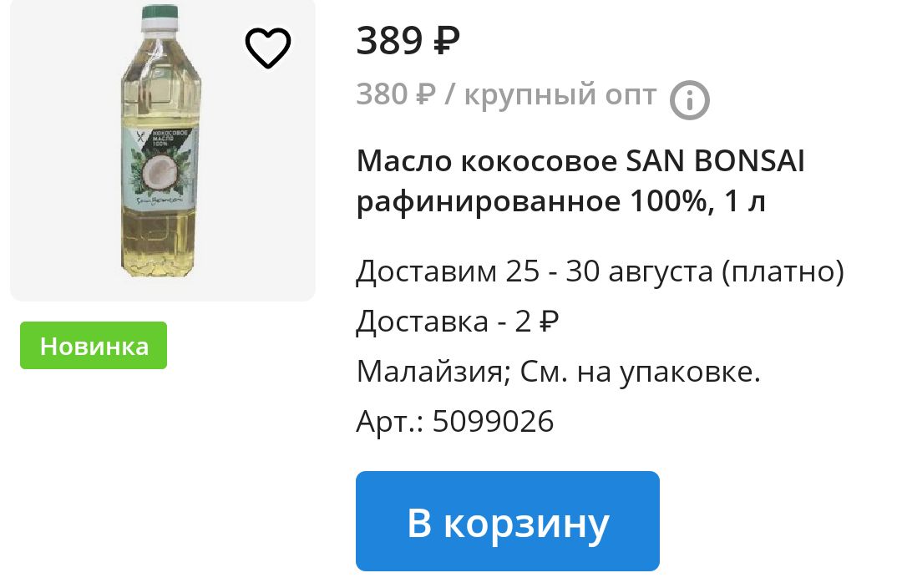Select the article number 5099026
902x588 pixels.
click(x=493, y=421)
